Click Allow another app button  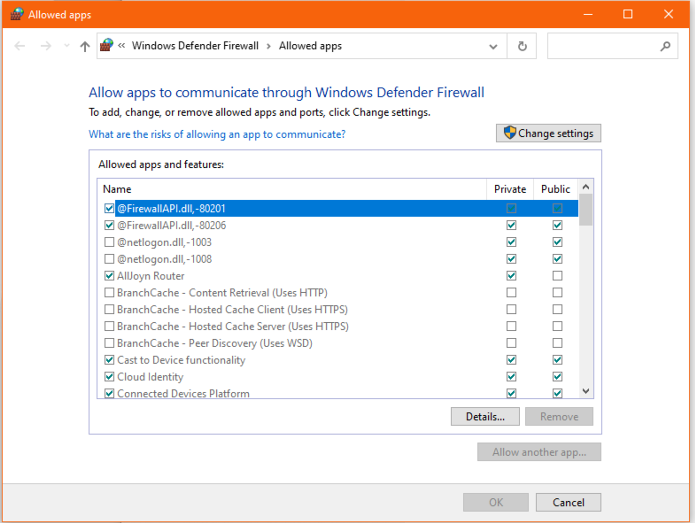pyautogui.click(x=539, y=452)
